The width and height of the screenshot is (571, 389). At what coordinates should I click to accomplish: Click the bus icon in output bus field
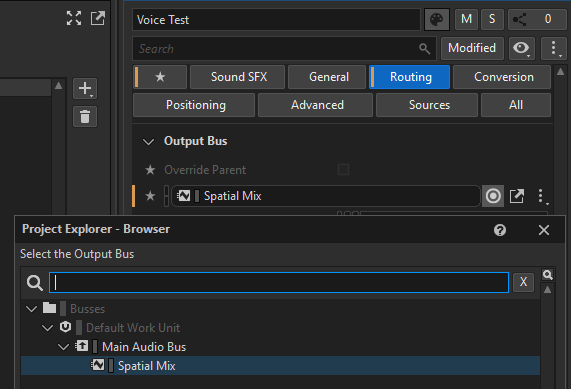tap(184, 196)
